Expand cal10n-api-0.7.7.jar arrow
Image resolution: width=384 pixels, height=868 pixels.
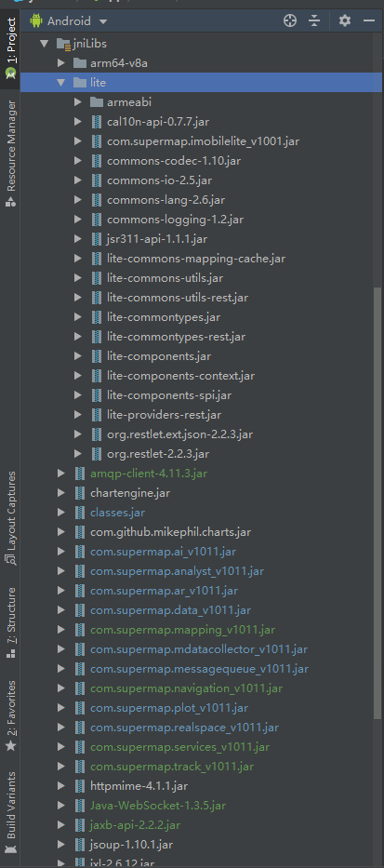pyautogui.click(x=78, y=122)
